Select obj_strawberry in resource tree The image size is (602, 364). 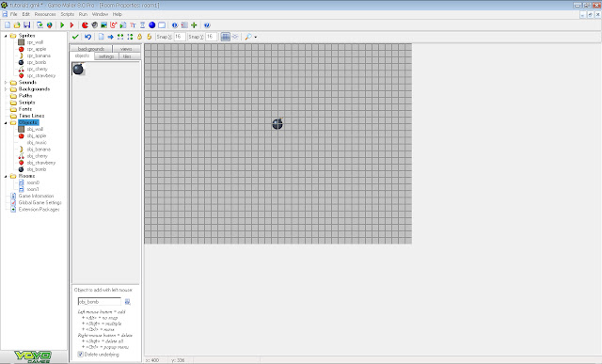[x=41, y=163]
